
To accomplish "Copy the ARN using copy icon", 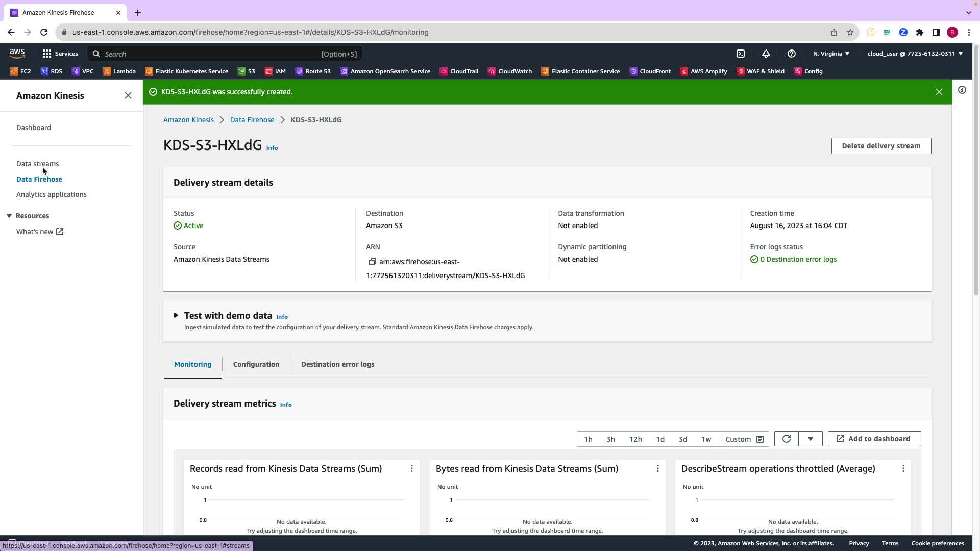I will [372, 262].
